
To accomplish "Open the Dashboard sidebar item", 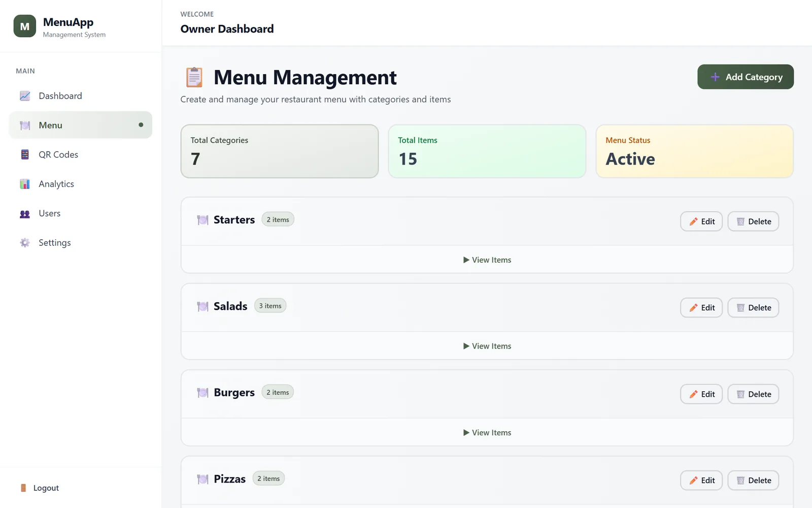I will tap(81, 96).
